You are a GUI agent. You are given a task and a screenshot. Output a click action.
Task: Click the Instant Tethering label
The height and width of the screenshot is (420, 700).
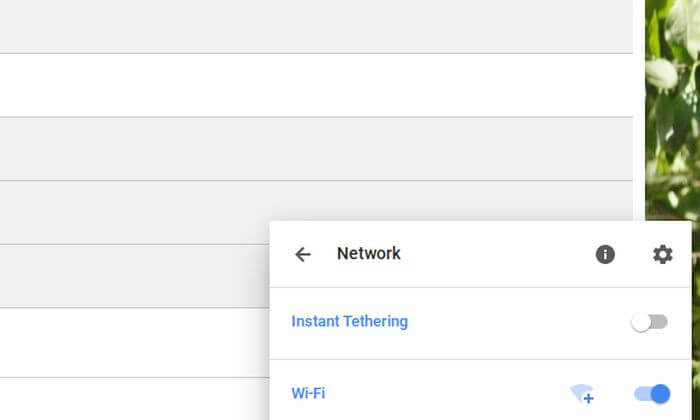point(349,322)
